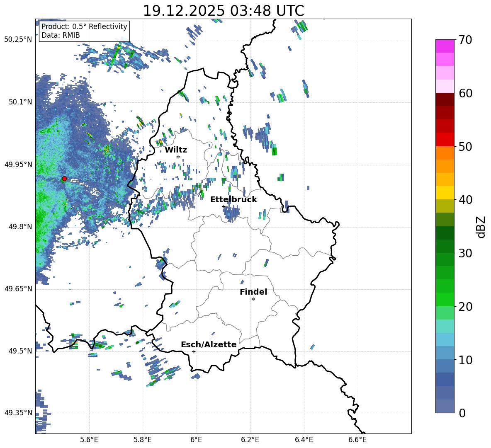Click the 49.95°N latitude label
Image resolution: width=491 pixels, height=448 pixels.
coord(18,164)
